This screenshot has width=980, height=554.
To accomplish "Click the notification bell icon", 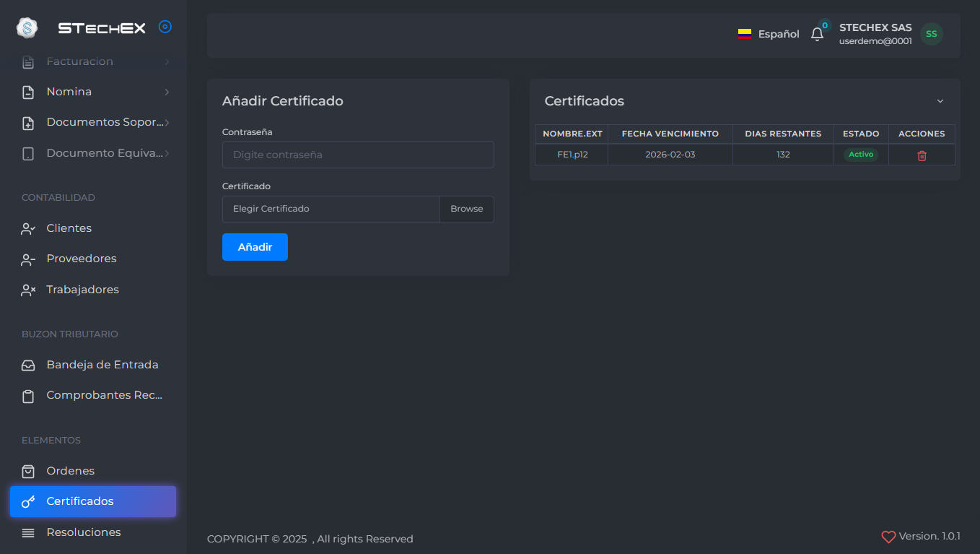I will pos(817,34).
